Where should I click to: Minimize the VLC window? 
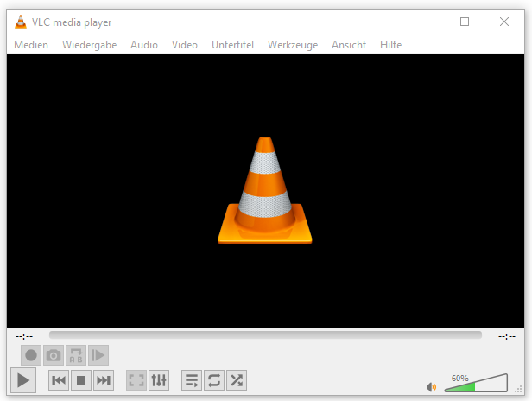pyautogui.click(x=426, y=22)
